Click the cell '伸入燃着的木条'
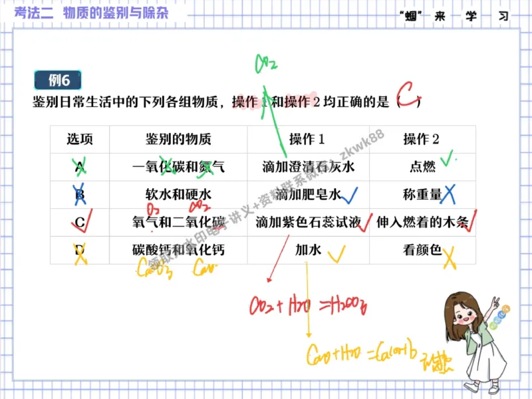The height and width of the screenshot is (399, 532). 422,223
